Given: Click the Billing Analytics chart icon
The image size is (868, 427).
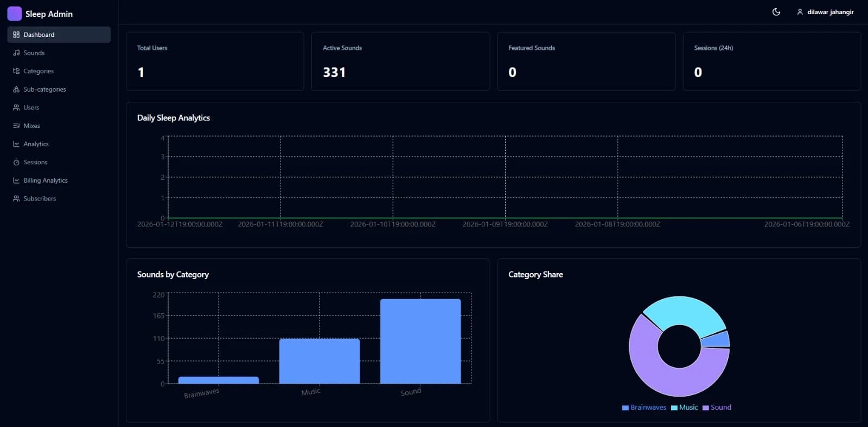Looking at the screenshot, I should (16, 180).
